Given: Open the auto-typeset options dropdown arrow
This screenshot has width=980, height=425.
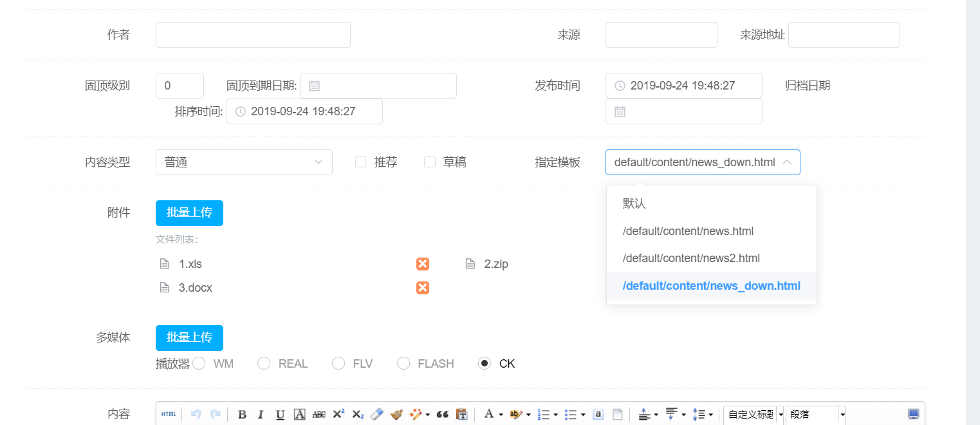Looking at the screenshot, I should 427,415.
